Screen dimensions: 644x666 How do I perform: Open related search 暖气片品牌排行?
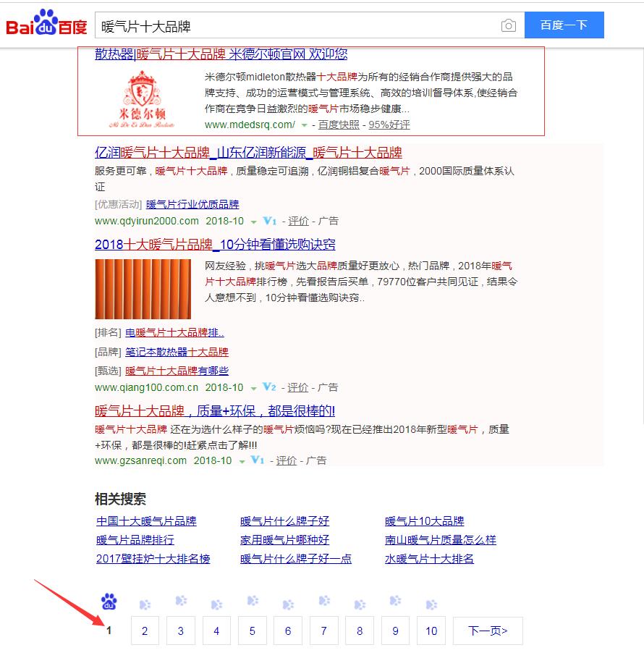coord(135,540)
